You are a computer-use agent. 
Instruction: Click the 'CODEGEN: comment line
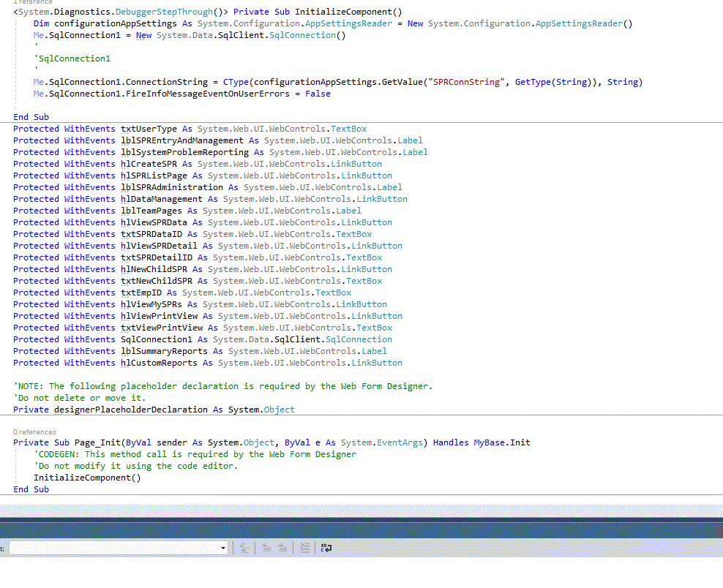tap(195, 454)
